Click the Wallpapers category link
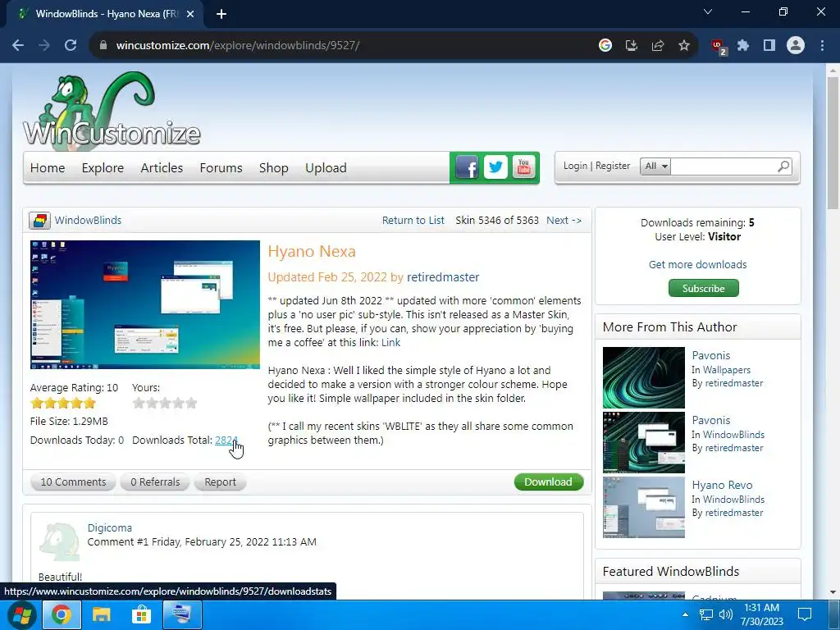 coord(727,370)
